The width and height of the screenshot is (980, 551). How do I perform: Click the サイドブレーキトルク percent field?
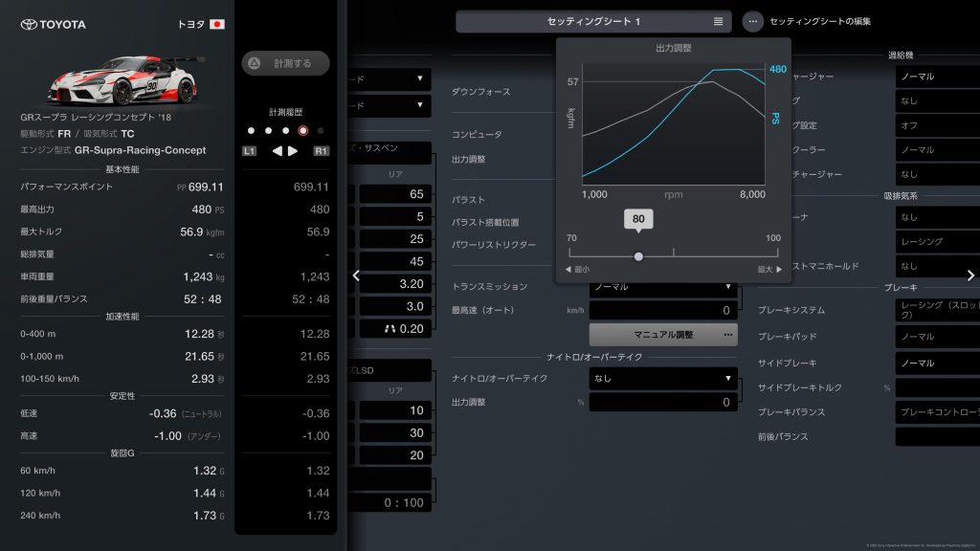pyautogui.click(x=938, y=387)
